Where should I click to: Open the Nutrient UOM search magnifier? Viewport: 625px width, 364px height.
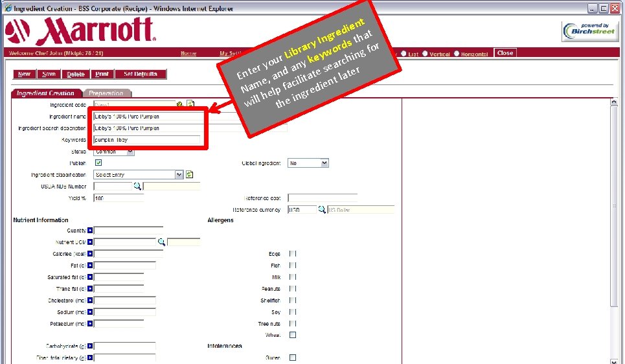click(x=161, y=242)
